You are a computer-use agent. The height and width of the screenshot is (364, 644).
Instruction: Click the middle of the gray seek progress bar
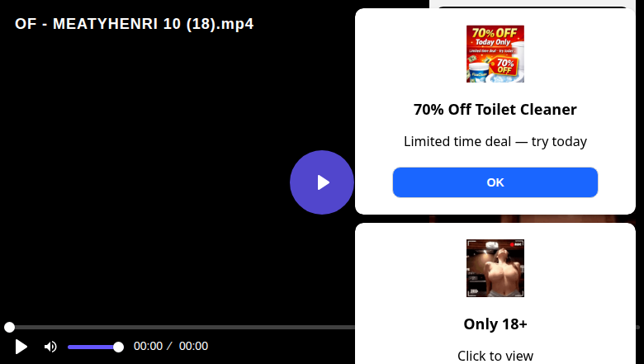(181, 327)
